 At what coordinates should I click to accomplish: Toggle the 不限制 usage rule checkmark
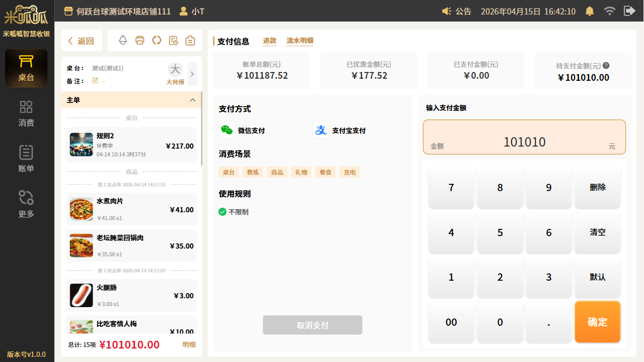click(x=222, y=212)
